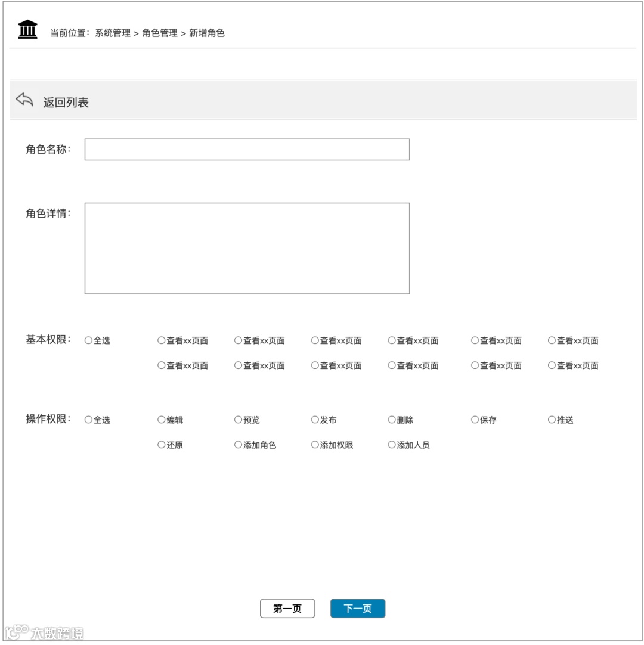Select the 还原 permission radio

point(162,445)
